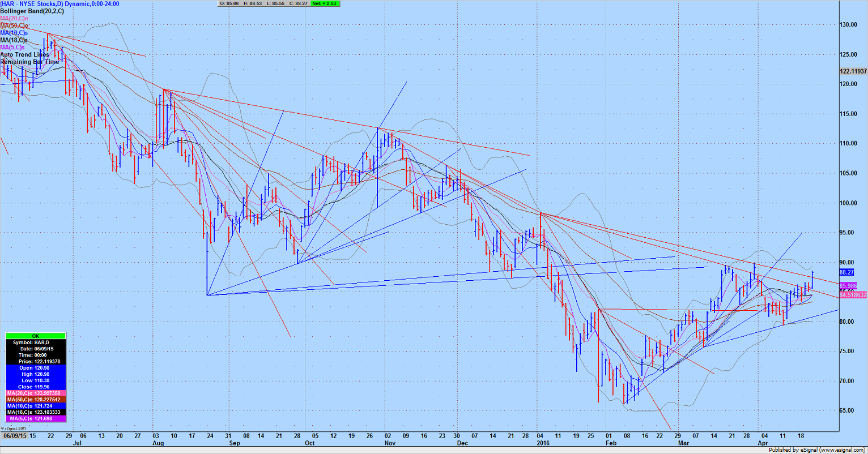Viewport: 868px width, 454px height.
Task: Click the Apr month label on the time axis
Action: coord(763,443)
